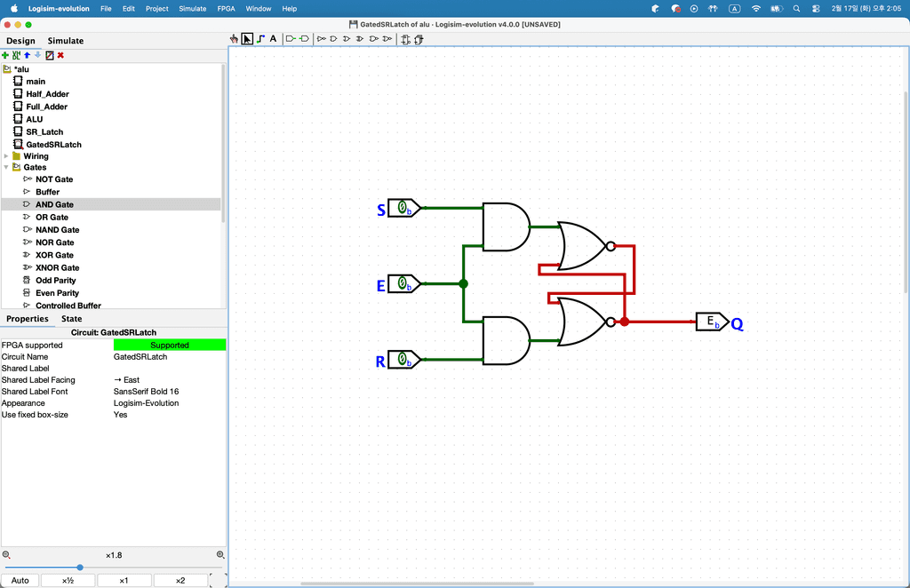This screenshot has width=910, height=588.
Task: Select NAND Gate in component tree
Action: (57, 230)
